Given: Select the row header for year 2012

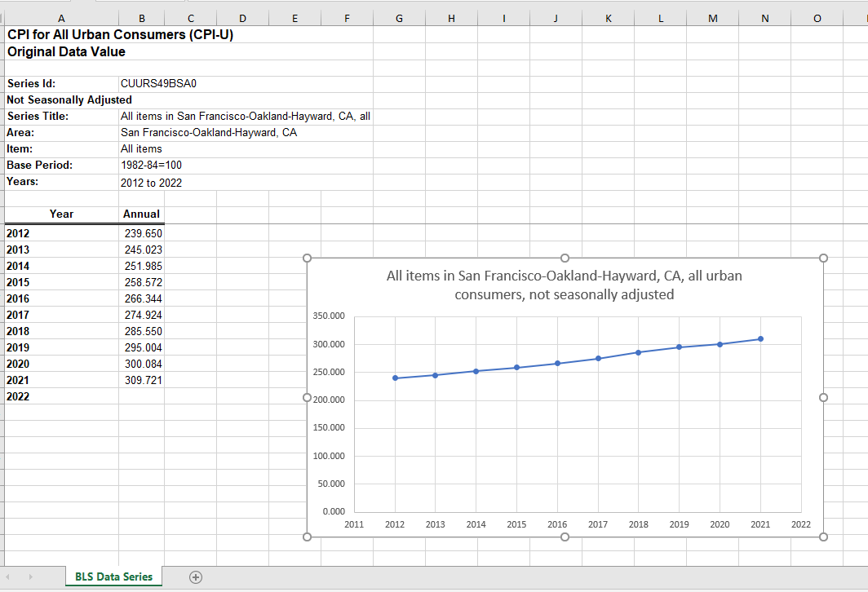Looking at the screenshot, I should coord(2,233).
